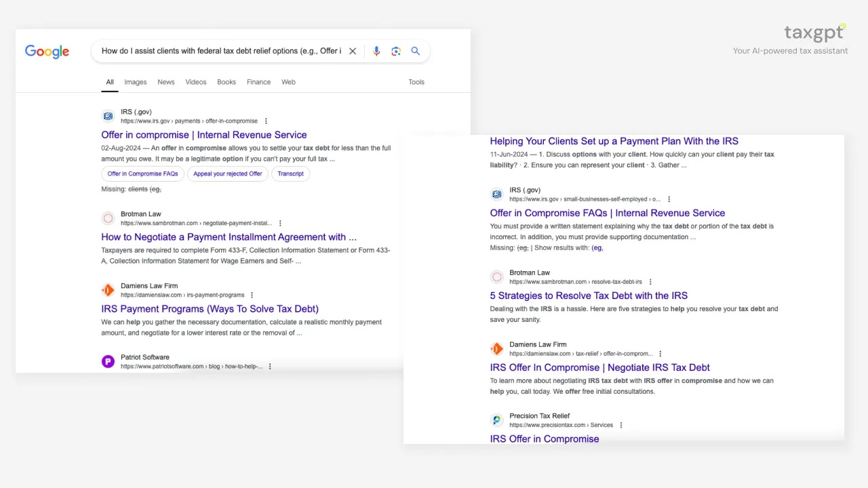Viewport: 868px width, 488px height.
Task: Click the taxgpt logo
Action: click(815, 32)
